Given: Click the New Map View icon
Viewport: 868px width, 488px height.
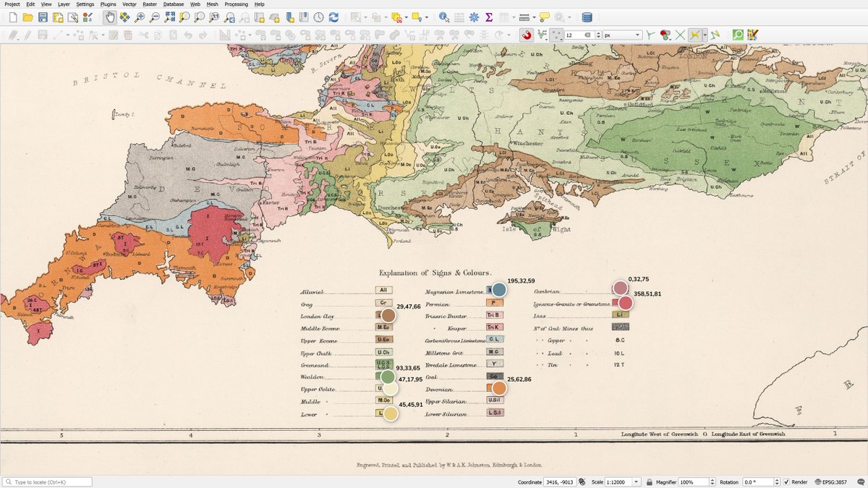Looking at the screenshot, I should click(x=259, y=17).
